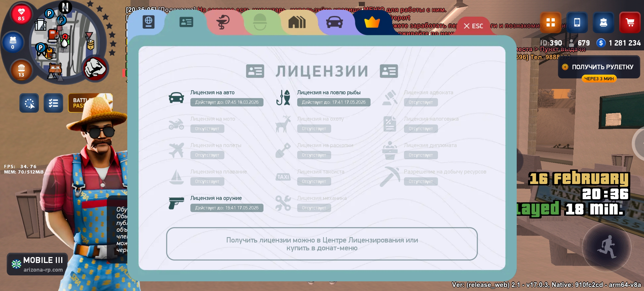This screenshot has height=291, width=644.
Task: Switch to the medical caduceus tab
Action: pyautogui.click(x=223, y=22)
